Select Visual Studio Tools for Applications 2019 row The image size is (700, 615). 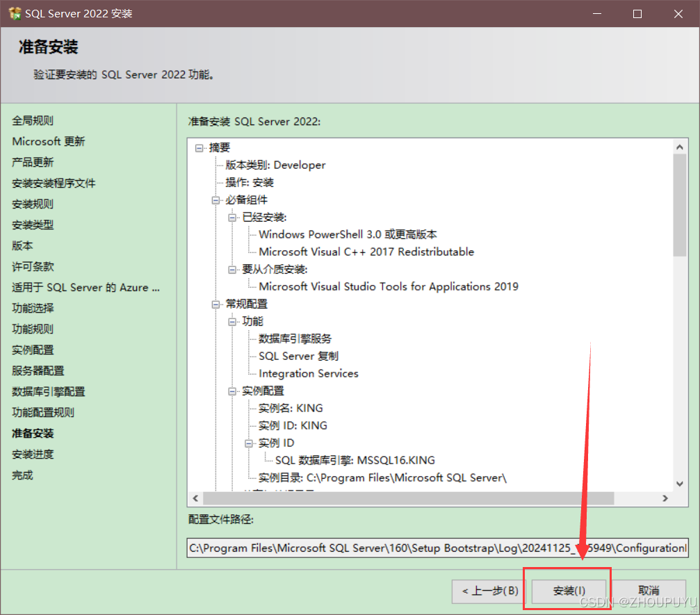tap(389, 287)
